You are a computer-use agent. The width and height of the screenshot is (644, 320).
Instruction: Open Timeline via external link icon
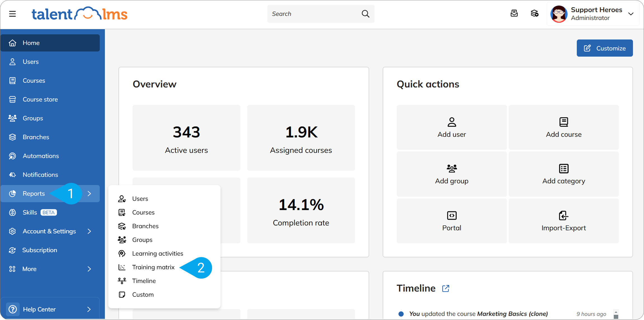point(446,288)
